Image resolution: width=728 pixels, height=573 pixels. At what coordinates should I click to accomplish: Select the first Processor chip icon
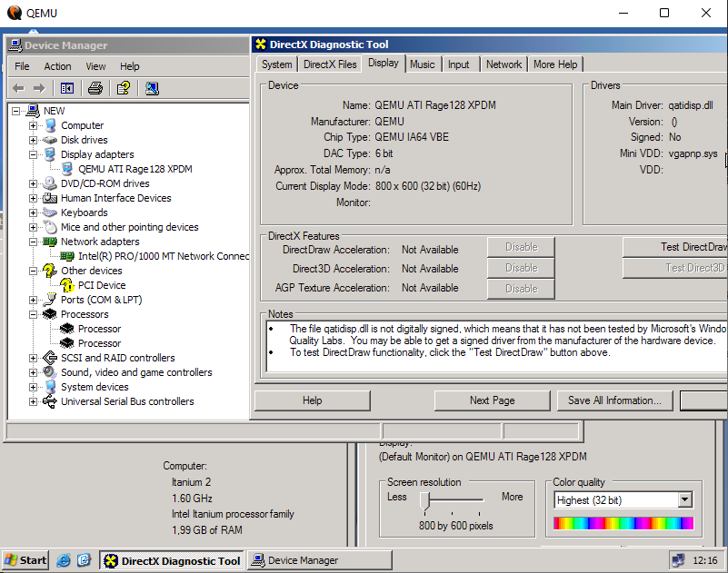[67, 329]
